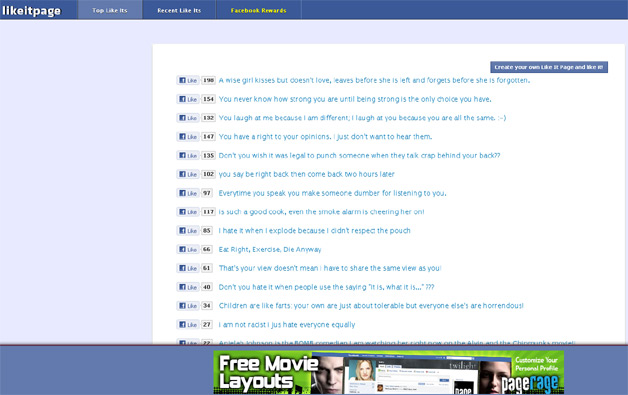Click the 27 like count box
The height and width of the screenshot is (395, 628).
click(207, 324)
